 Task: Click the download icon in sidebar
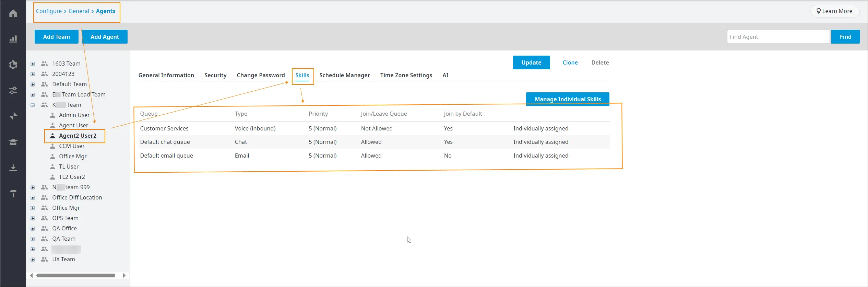click(13, 168)
